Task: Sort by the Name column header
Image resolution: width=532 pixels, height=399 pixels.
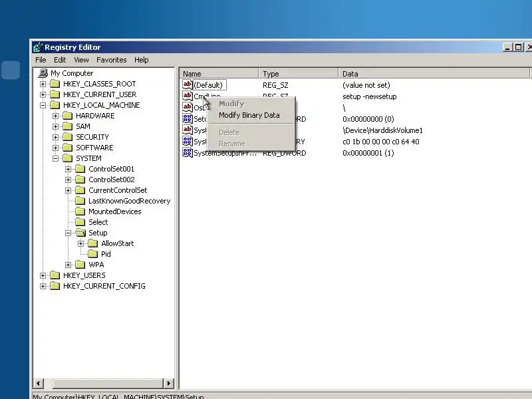Action: point(219,74)
